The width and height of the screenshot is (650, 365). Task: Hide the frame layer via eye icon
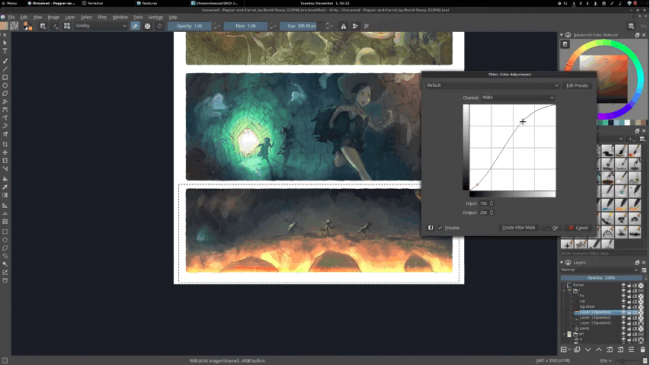click(623, 285)
